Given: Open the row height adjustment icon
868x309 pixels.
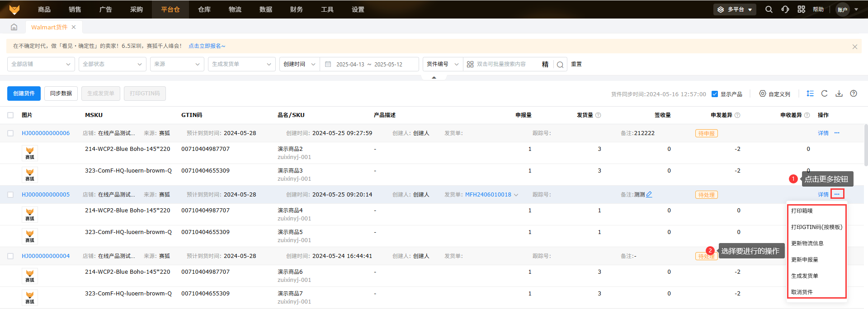Looking at the screenshot, I should coord(810,94).
